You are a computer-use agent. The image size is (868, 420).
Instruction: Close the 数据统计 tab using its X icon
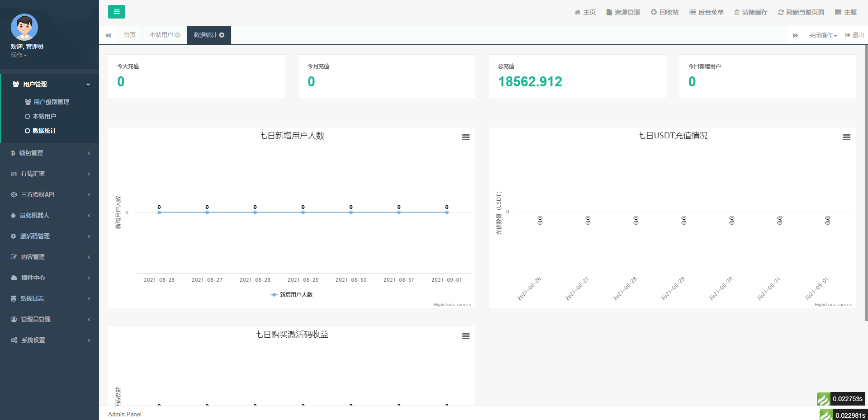click(x=222, y=35)
